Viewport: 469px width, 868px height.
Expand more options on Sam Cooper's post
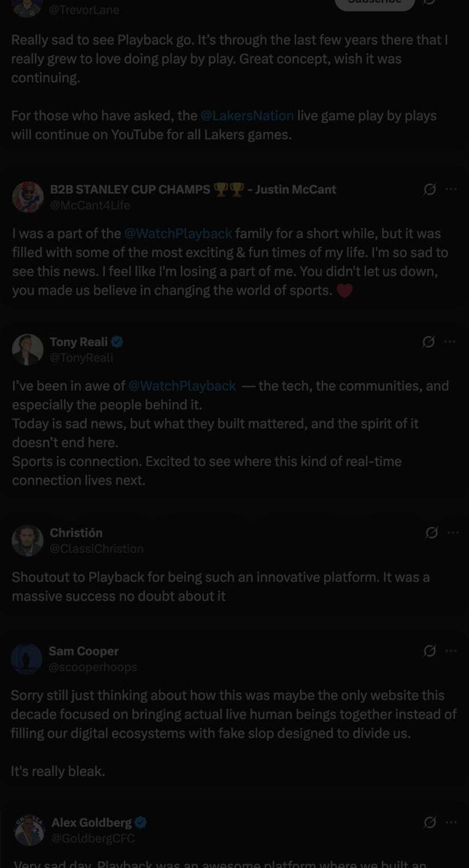click(x=451, y=651)
